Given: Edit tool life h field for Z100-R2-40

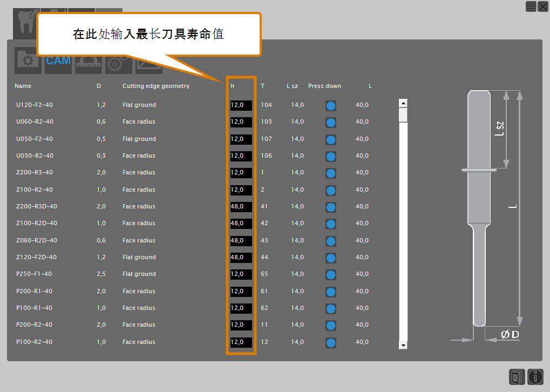Looking at the screenshot, I should tap(241, 190).
